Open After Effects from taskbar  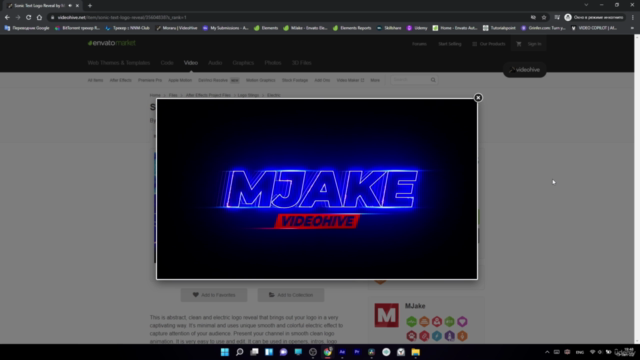342,352
